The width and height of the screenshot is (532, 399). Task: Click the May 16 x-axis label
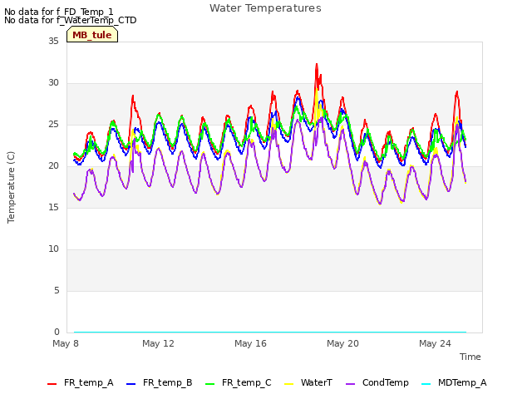click(250, 343)
